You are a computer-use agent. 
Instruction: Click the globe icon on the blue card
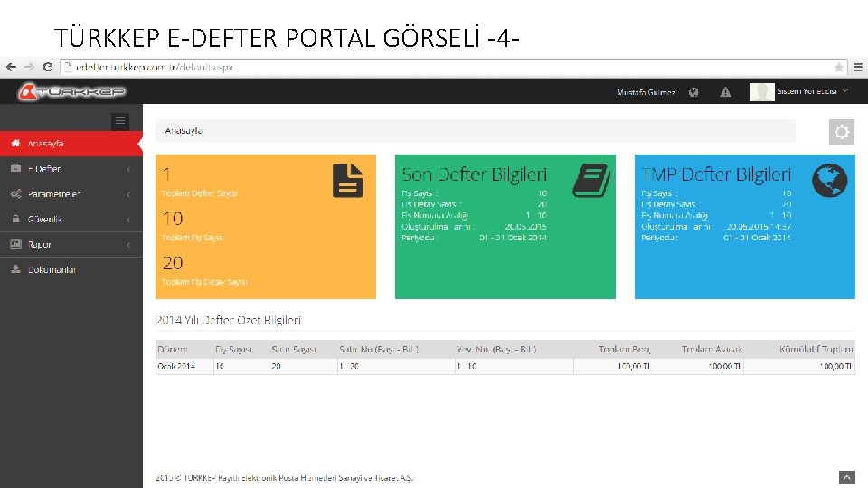click(829, 181)
